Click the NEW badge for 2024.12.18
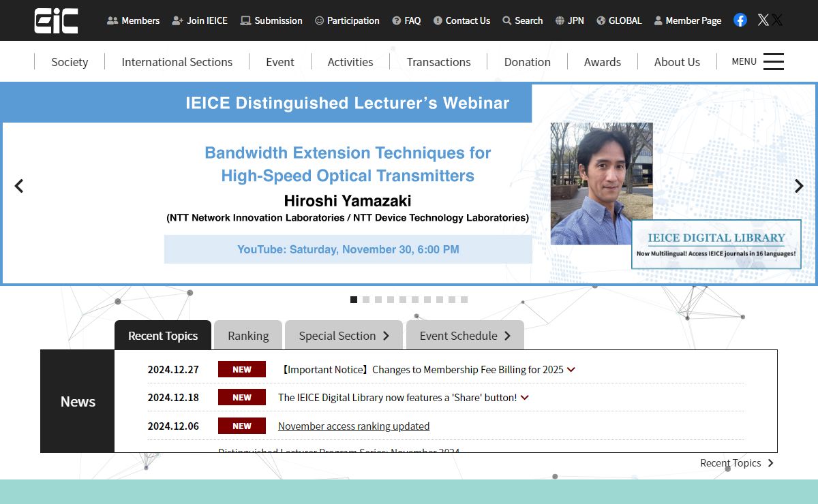Image resolution: width=818 pixels, height=504 pixels. [x=242, y=397]
